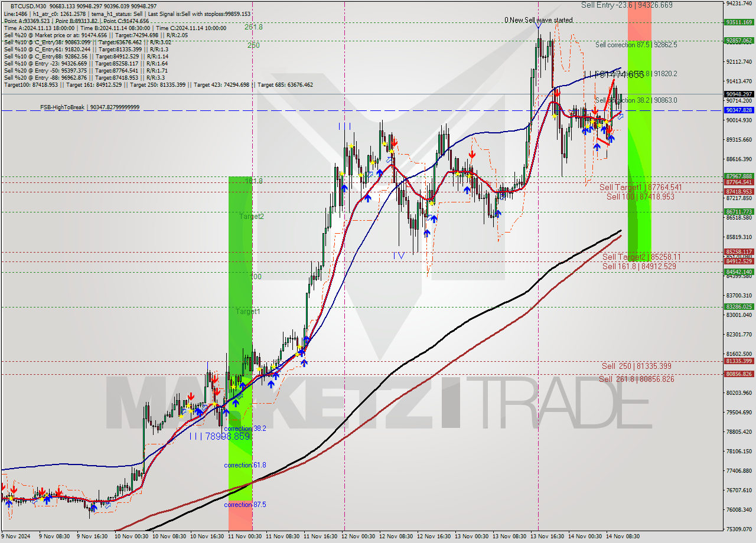Click the green Target2 label
Viewport: 756px width, 543px height.
(x=252, y=217)
